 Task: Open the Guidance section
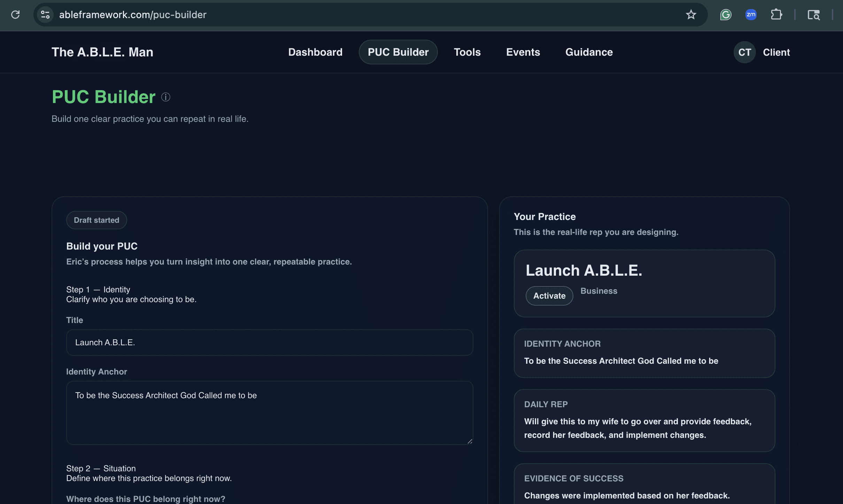click(589, 52)
